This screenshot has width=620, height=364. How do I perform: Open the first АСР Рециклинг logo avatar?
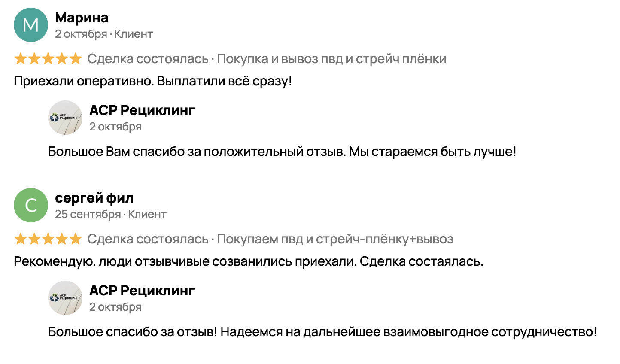coord(65,118)
